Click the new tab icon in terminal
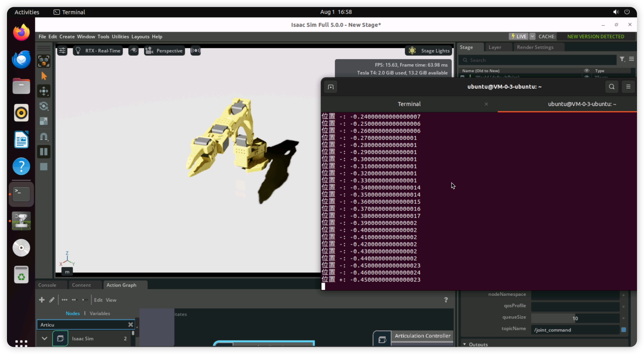 (x=331, y=87)
